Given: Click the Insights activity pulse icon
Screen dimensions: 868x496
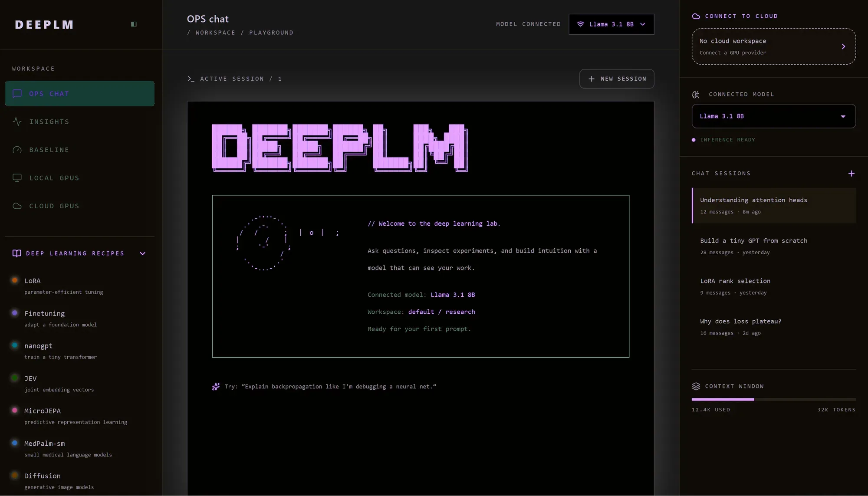Looking at the screenshot, I should pyautogui.click(x=17, y=122).
